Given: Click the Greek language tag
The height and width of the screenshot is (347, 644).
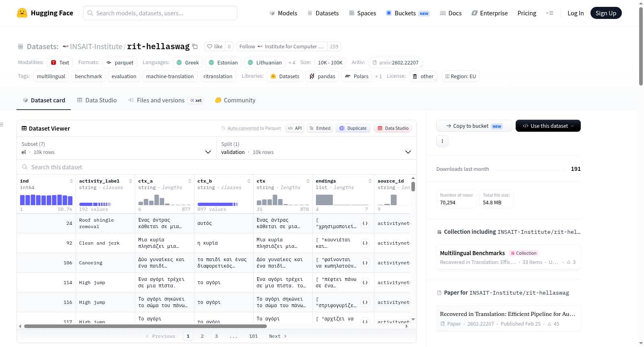Looking at the screenshot, I should [188, 62].
